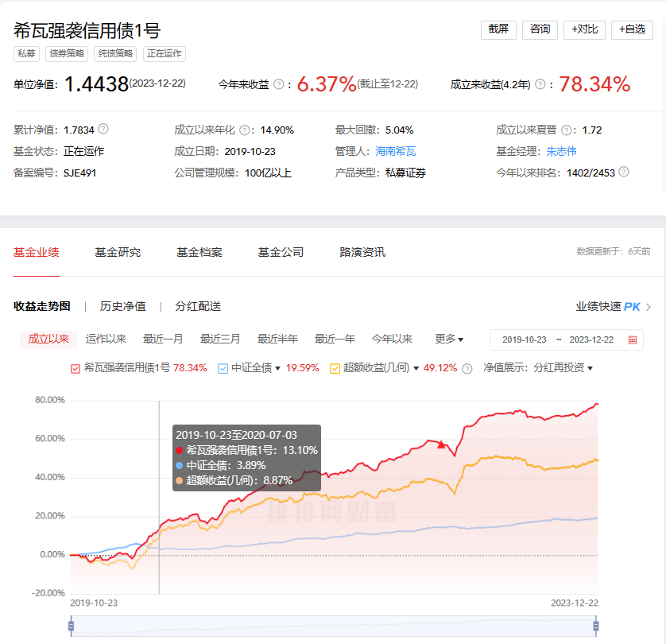
Task: Click 备案编号 value SJE491
Action: (x=79, y=173)
